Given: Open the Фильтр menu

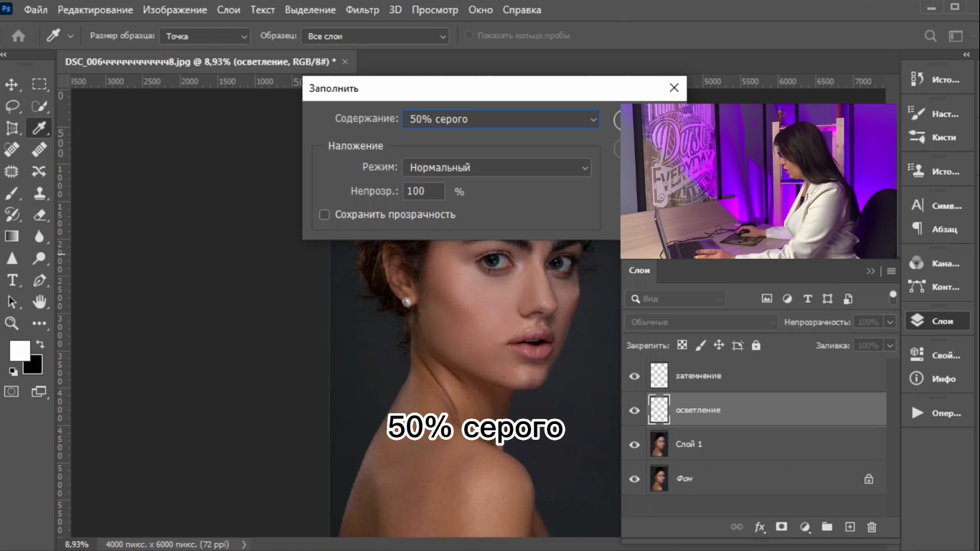Looking at the screenshot, I should (362, 10).
